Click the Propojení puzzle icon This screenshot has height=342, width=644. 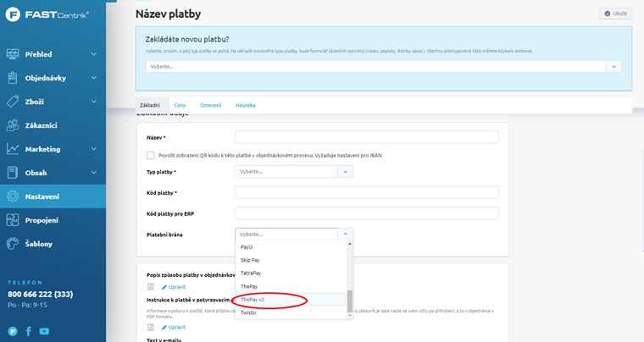(x=13, y=220)
